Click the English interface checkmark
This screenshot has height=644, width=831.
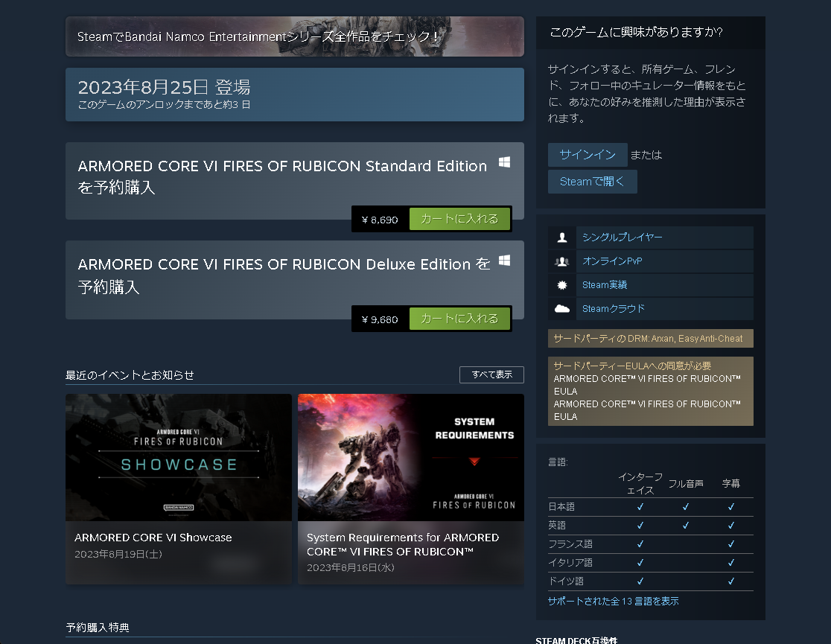click(640, 525)
